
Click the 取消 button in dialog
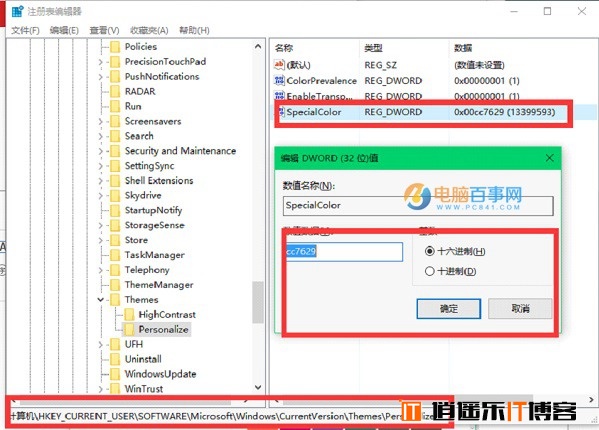pyautogui.click(x=520, y=308)
